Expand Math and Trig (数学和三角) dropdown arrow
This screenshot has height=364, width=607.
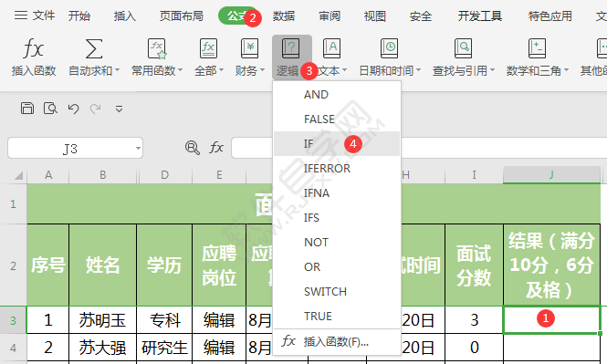[x=566, y=71]
